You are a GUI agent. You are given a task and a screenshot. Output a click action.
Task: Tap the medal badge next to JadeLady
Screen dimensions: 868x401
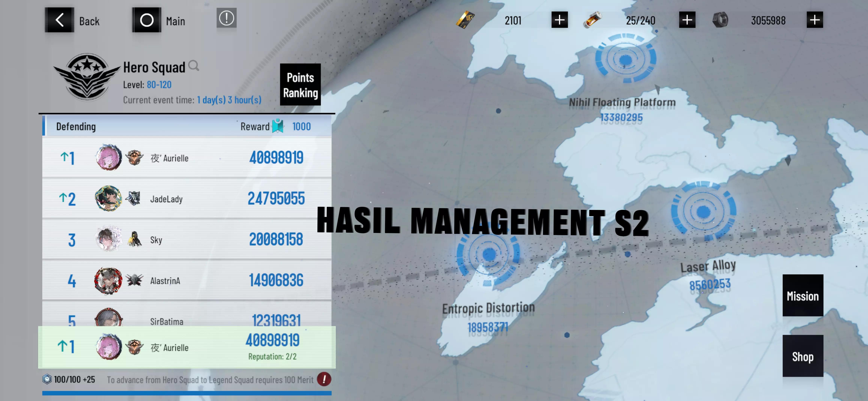click(x=134, y=198)
